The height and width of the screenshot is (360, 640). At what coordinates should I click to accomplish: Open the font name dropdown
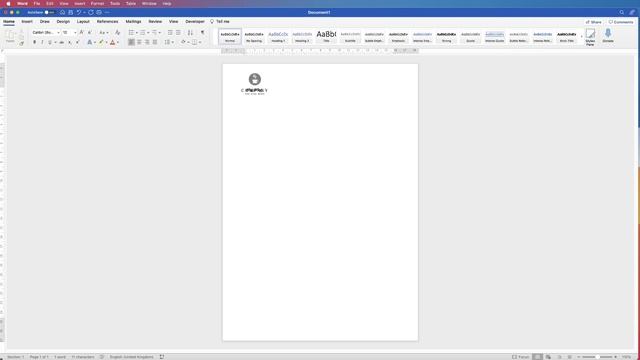58,33
